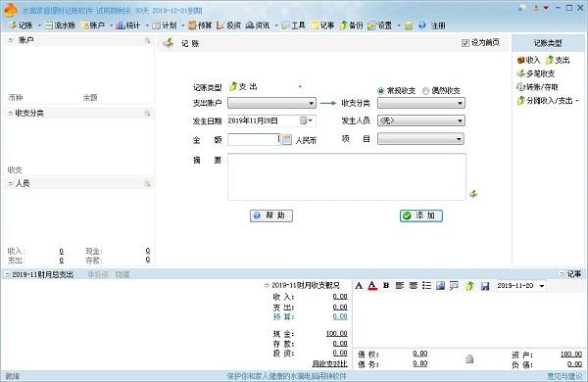Click the bullet list icon in the notes toolbar

pos(426,286)
